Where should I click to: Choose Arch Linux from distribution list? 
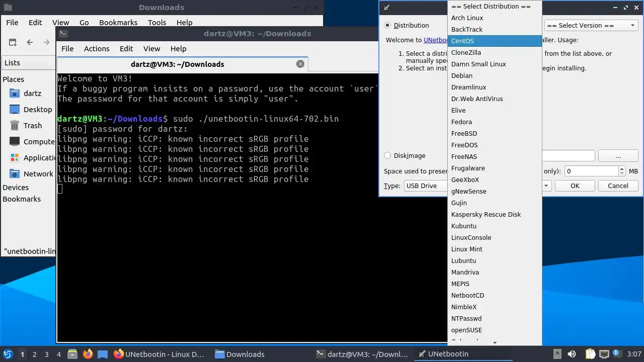pyautogui.click(x=495, y=18)
